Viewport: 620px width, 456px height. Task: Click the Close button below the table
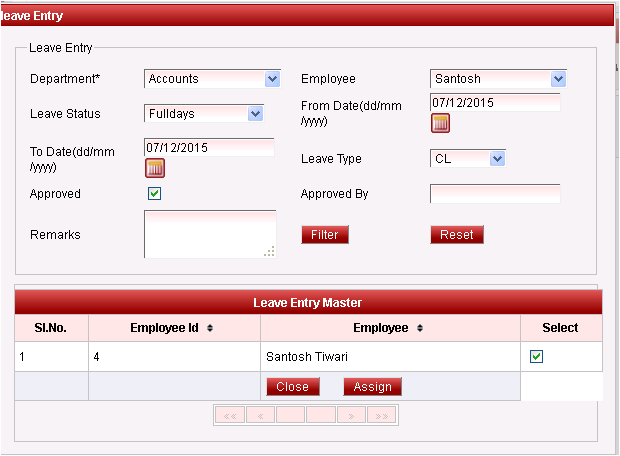point(293,387)
